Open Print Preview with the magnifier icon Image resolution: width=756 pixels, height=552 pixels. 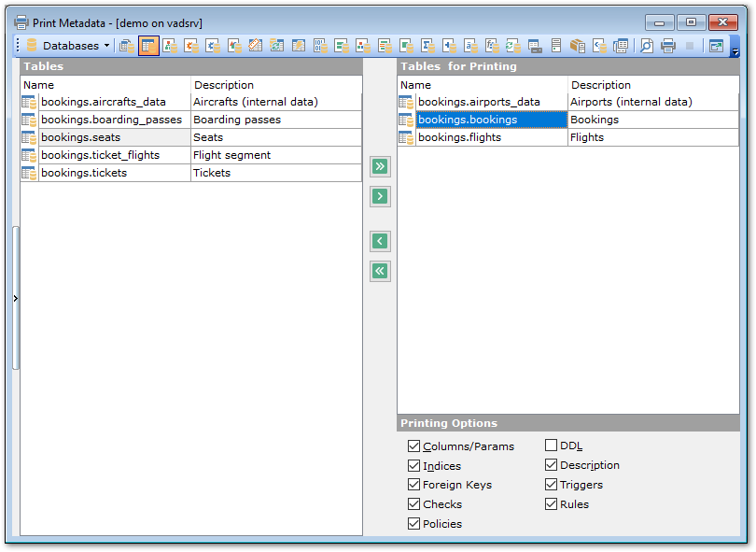coord(648,45)
